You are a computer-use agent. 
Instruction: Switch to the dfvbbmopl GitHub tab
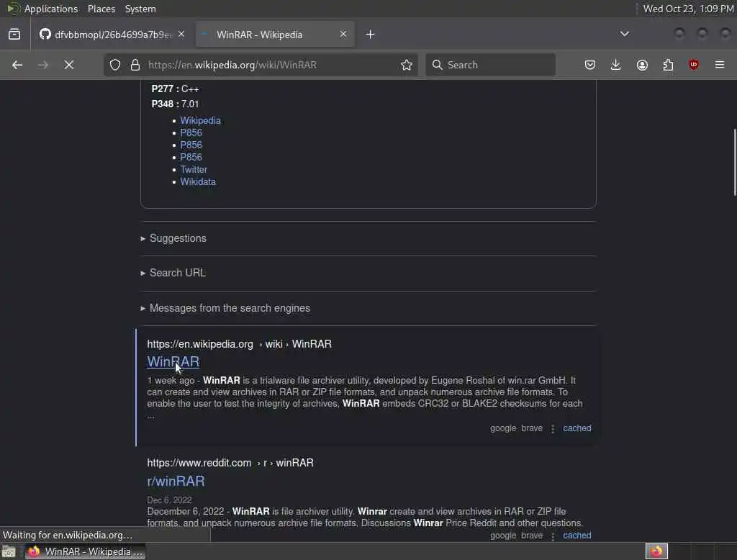(112, 35)
